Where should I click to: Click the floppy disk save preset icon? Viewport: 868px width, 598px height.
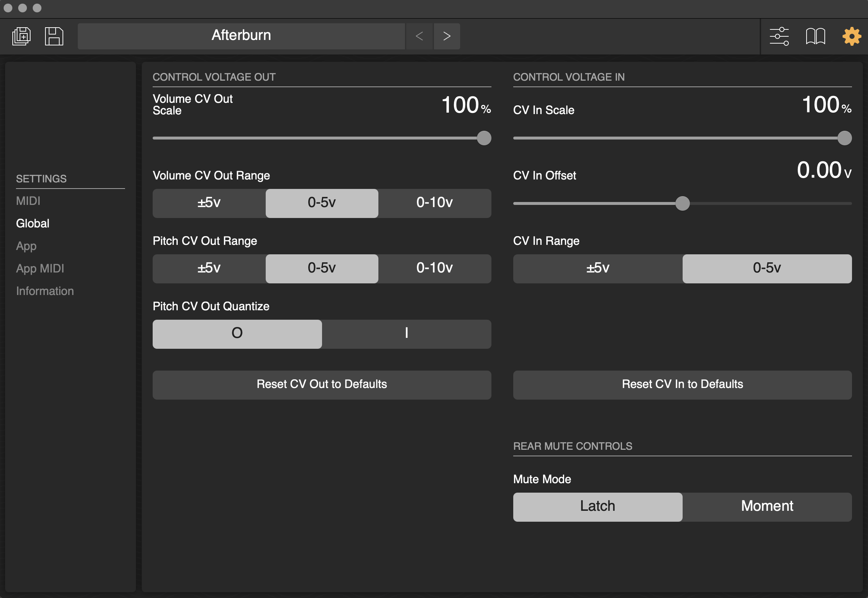tap(54, 36)
